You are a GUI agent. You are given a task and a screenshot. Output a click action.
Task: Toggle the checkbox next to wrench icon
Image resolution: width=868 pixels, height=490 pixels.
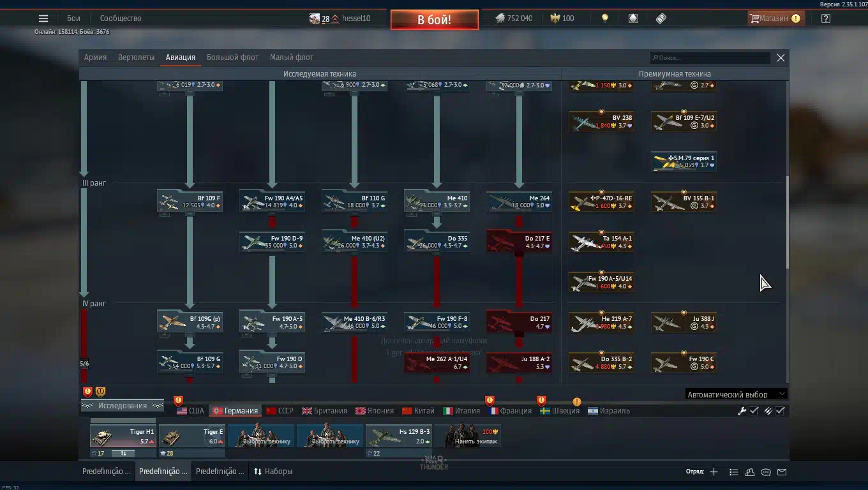point(754,411)
